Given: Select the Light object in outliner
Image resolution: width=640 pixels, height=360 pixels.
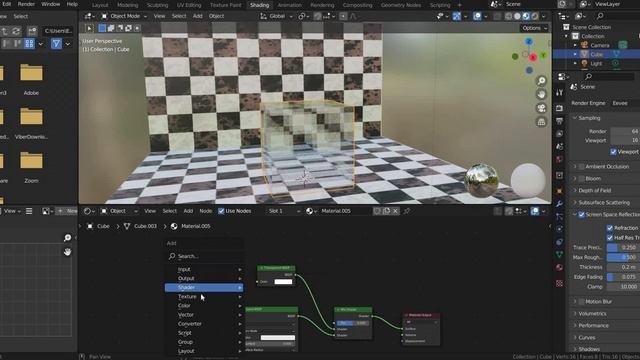Looking at the screenshot, I should coord(596,64).
